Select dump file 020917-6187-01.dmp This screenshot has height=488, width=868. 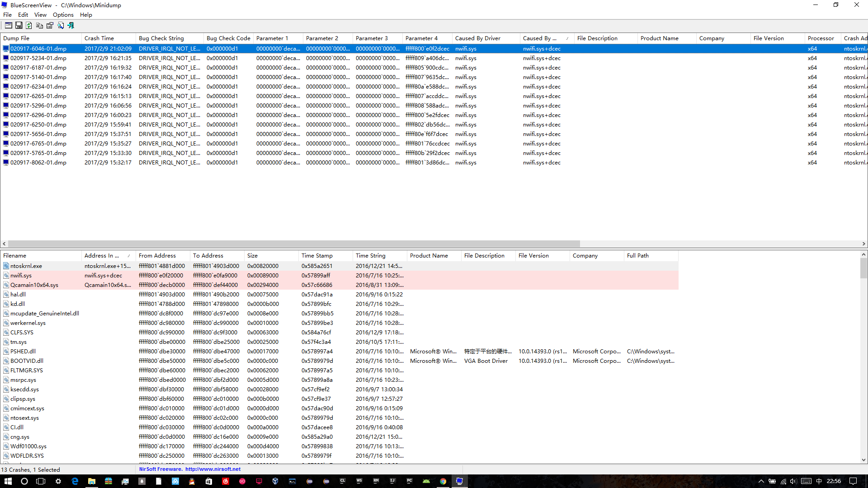point(38,68)
